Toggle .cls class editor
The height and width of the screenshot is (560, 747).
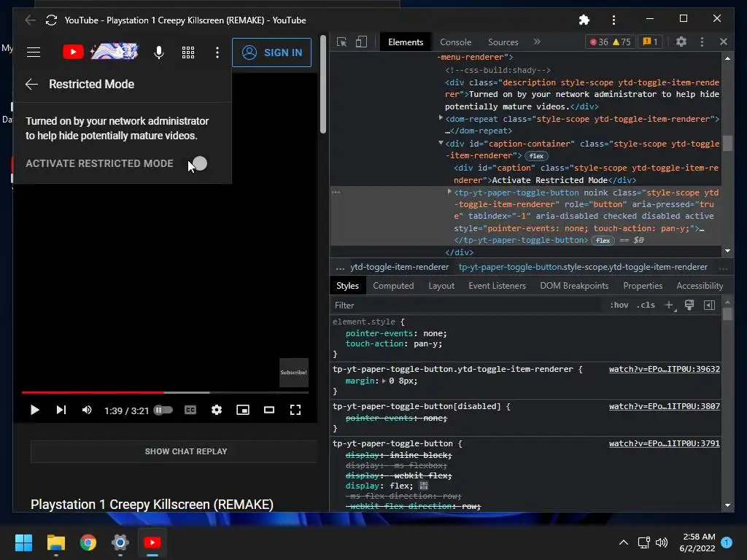(646, 306)
